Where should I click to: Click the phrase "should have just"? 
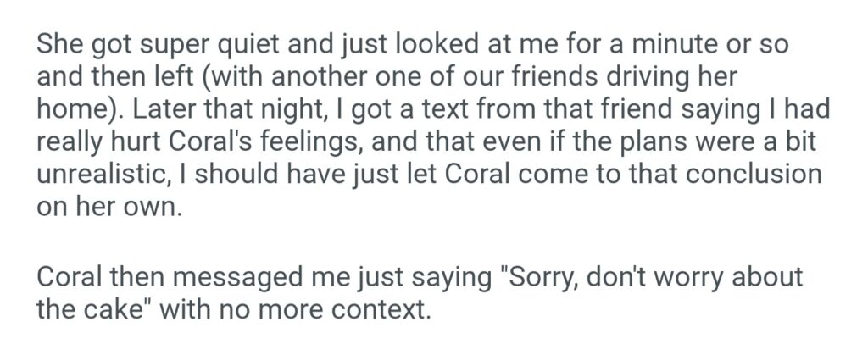click(x=292, y=176)
